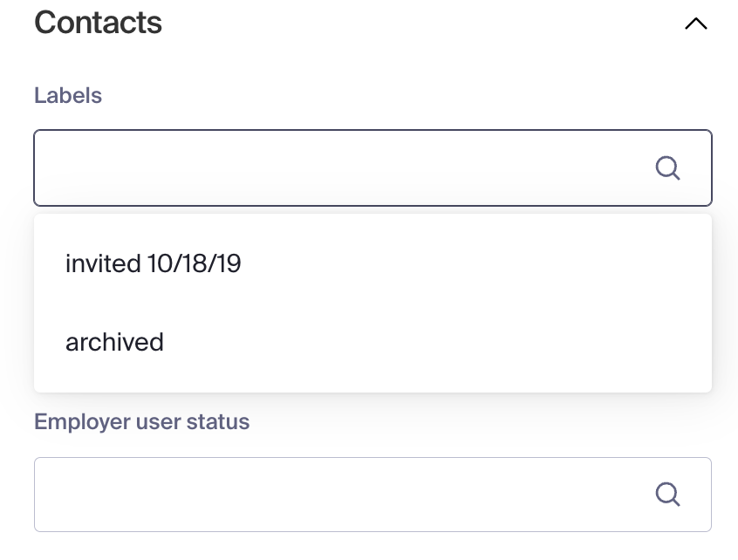Click the date text "10/18/19" in dropdown
Screen dimensions: 738x560
[194, 263]
